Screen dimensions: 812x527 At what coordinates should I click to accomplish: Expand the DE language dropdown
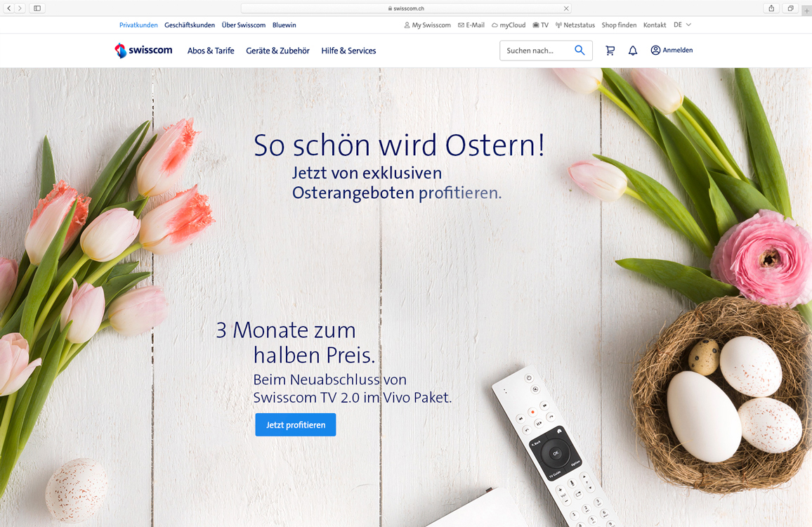coord(683,25)
